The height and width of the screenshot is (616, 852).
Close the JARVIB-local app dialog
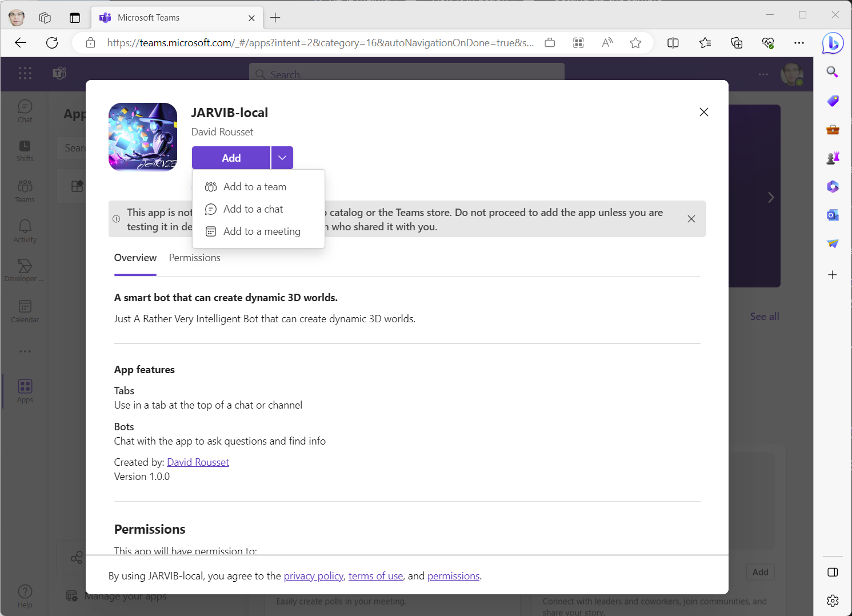click(x=704, y=112)
